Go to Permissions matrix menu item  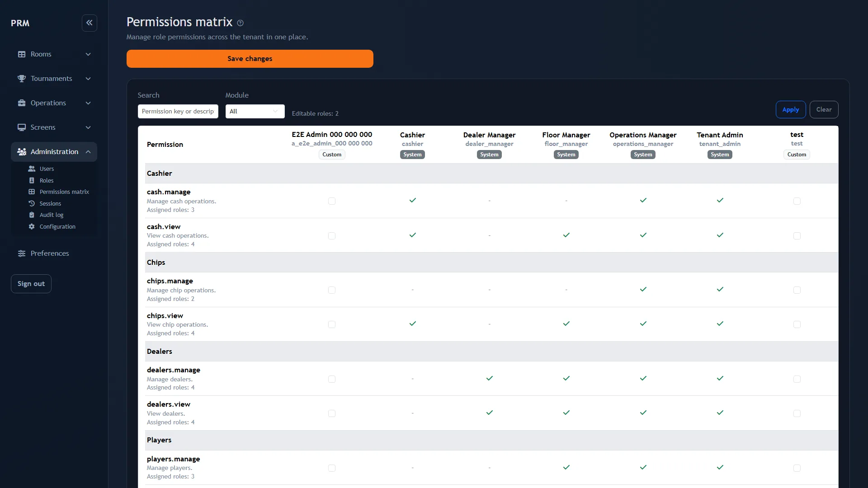click(x=64, y=192)
